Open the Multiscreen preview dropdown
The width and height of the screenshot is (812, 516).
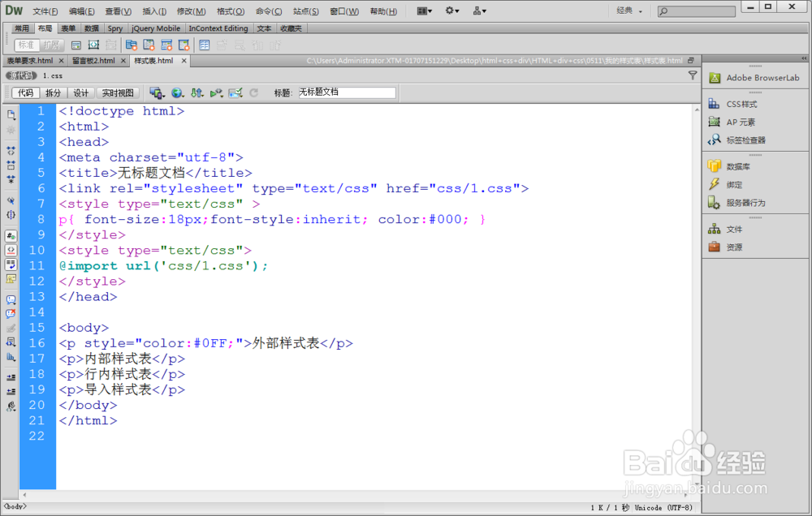point(157,93)
